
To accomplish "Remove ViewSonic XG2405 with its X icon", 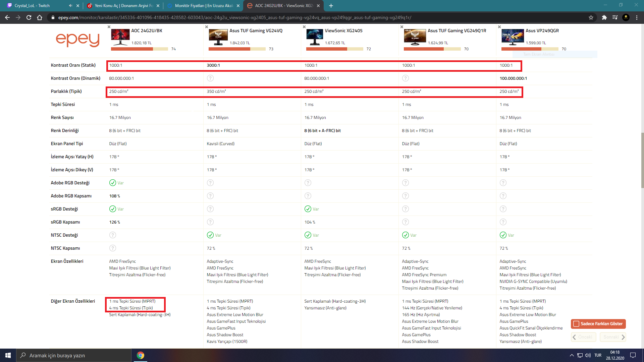I will tap(304, 27).
